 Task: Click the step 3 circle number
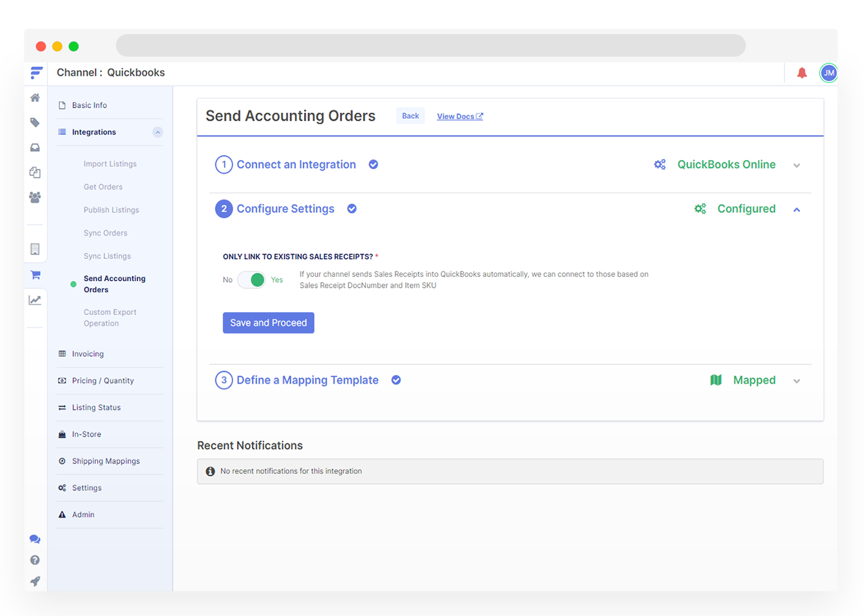tap(223, 380)
